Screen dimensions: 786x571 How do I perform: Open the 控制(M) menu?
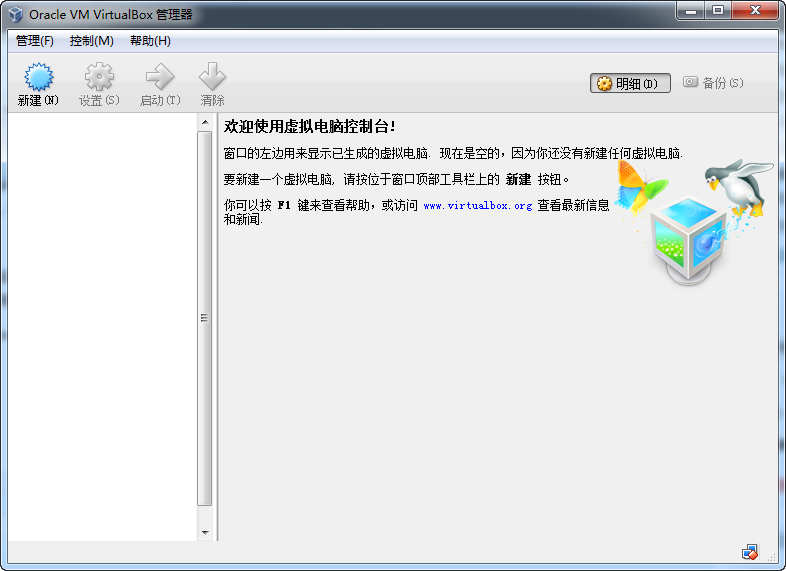tap(92, 41)
